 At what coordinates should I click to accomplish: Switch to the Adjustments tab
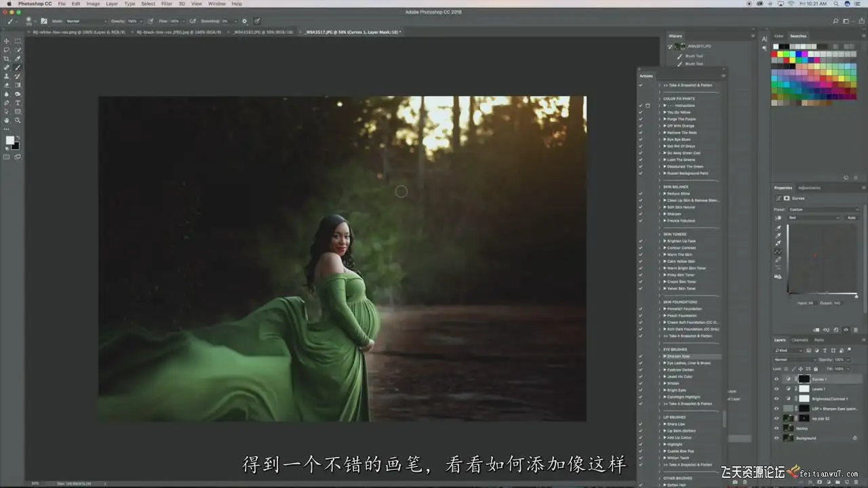809,188
